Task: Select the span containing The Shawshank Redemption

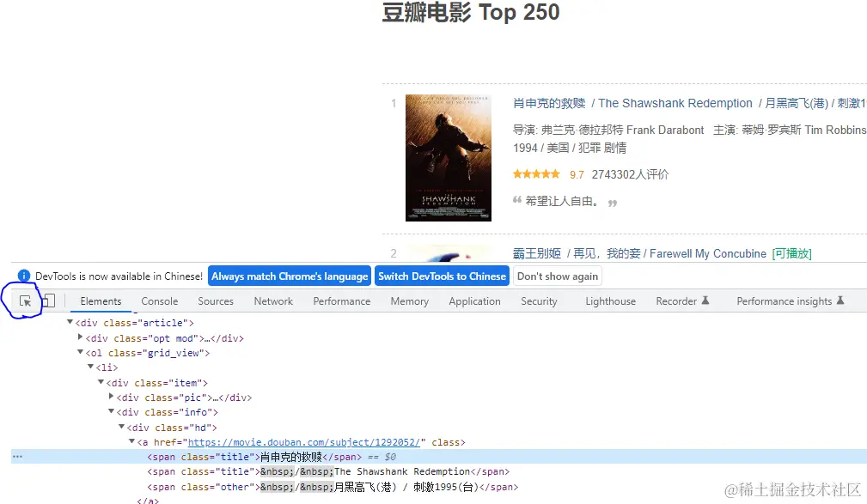Action: [x=328, y=471]
